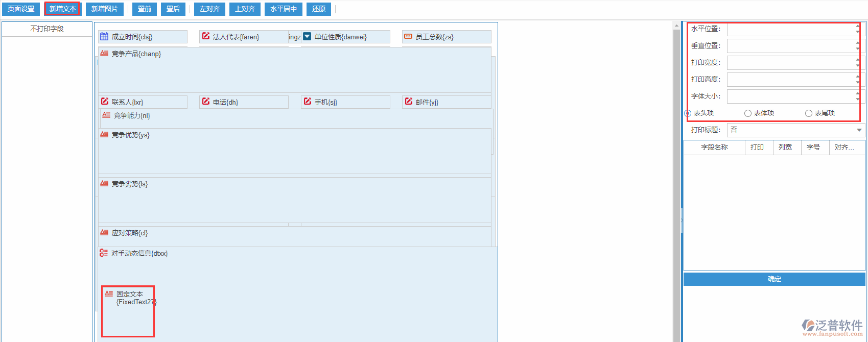
Task: Click the text-area icon of 应对策略{cl}
Action: point(104,233)
